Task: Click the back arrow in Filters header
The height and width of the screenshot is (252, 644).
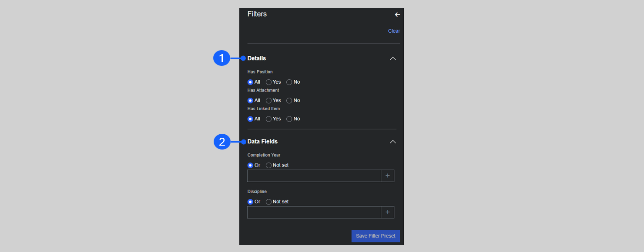Action: (397, 15)
